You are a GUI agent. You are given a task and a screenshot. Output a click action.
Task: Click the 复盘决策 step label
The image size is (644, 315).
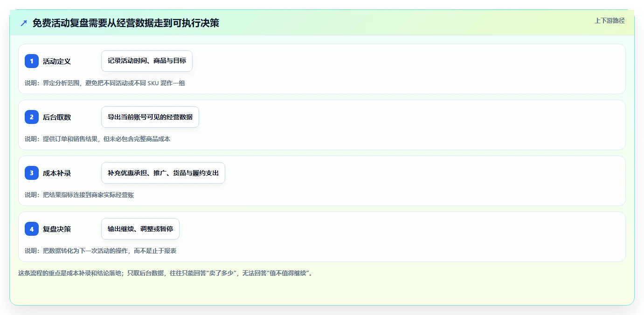click(57, 229)
